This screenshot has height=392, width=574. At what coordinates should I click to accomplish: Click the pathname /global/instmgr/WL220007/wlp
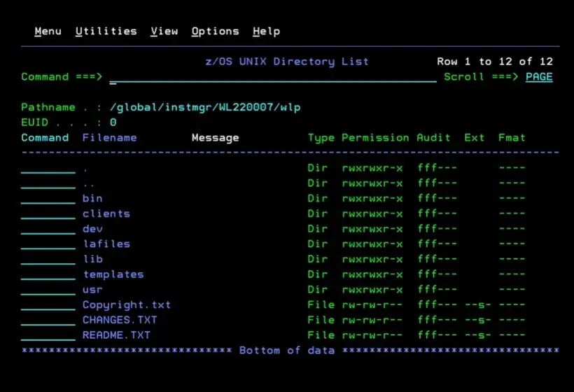point(205,107)
